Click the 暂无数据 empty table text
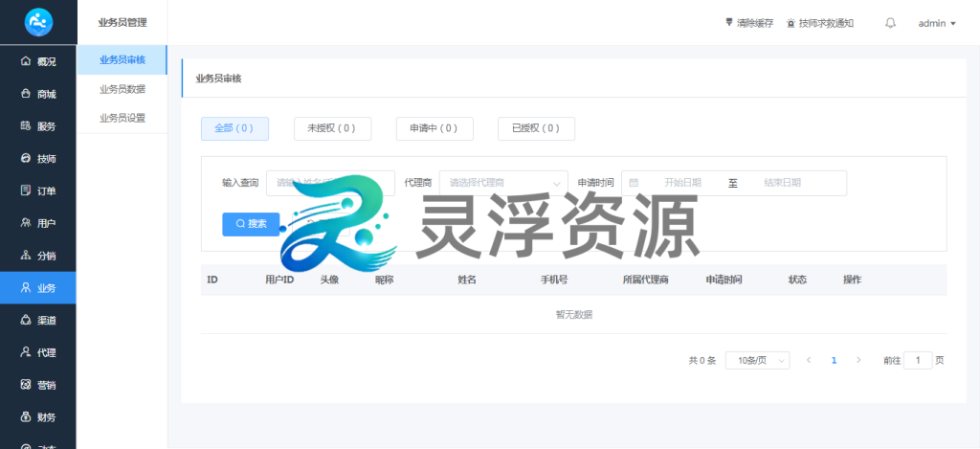The width and height of the screenshot is (980, 449). tap(574, 315)
